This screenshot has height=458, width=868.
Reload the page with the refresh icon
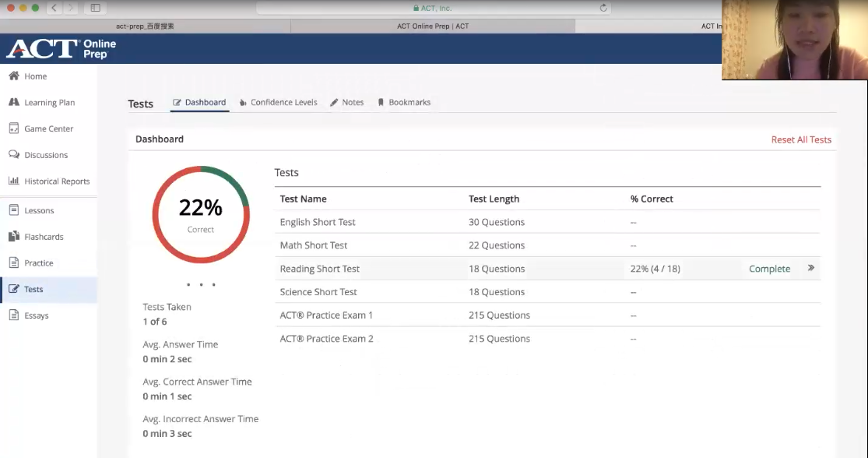[x=603, y=8]
